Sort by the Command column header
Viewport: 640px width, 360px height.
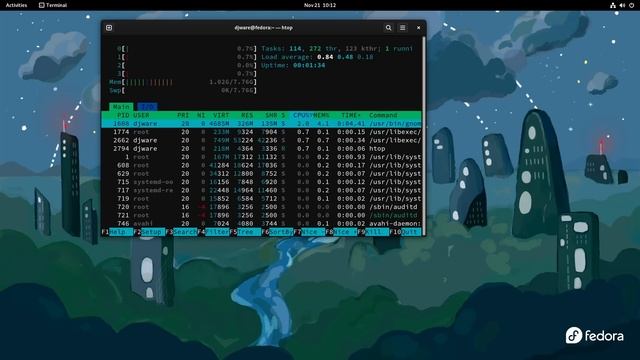383,115
